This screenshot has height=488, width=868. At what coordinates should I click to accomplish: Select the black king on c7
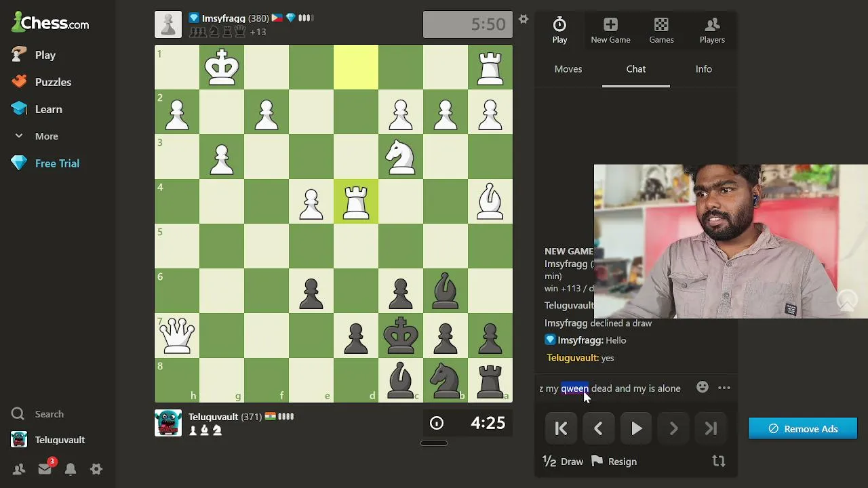tap(401, 335)
